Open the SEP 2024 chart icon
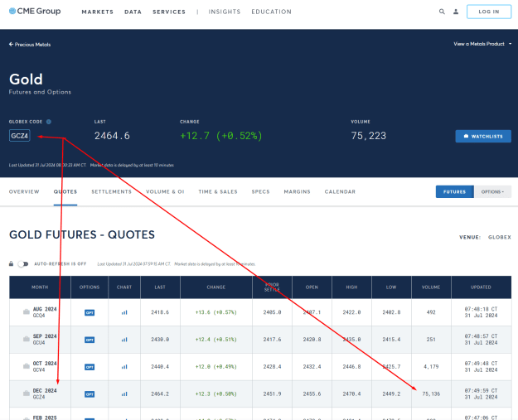Screen dimensions: 518x420 (x=124, y=340)
